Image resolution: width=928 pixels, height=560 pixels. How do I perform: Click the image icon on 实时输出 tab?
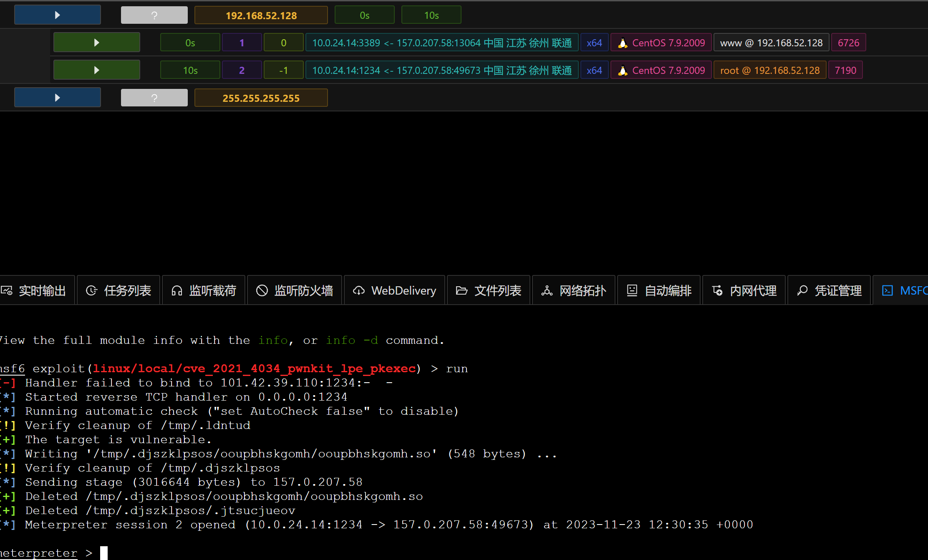click(6, 290)
